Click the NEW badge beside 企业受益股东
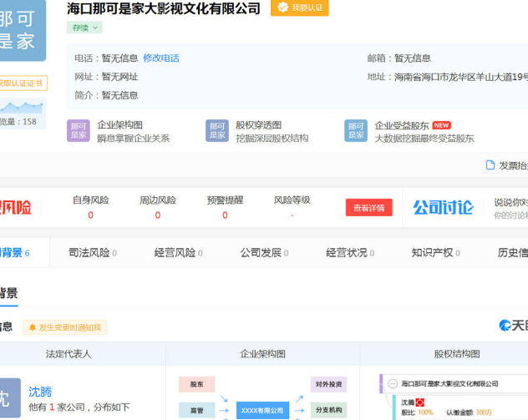Image resolution: width=528 pixels, height=420 pixels. click(441, 125)
